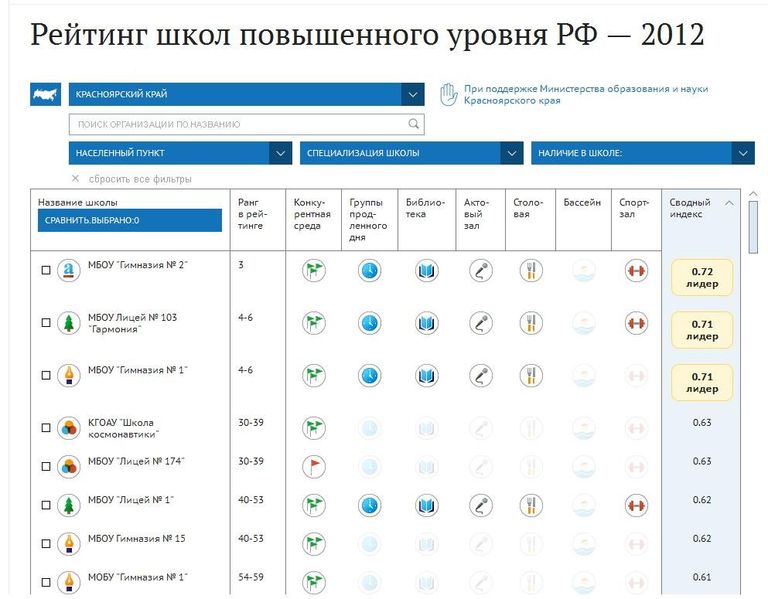Click the table scrollbar up arrow
The image size is (768, 599).
pyautogui.click(x=753, y=194)
